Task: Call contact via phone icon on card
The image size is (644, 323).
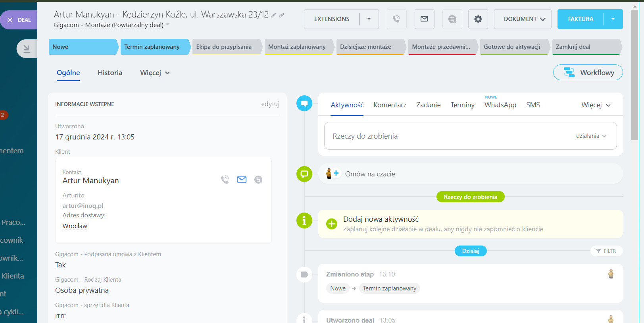Action: tap(225, 180)
